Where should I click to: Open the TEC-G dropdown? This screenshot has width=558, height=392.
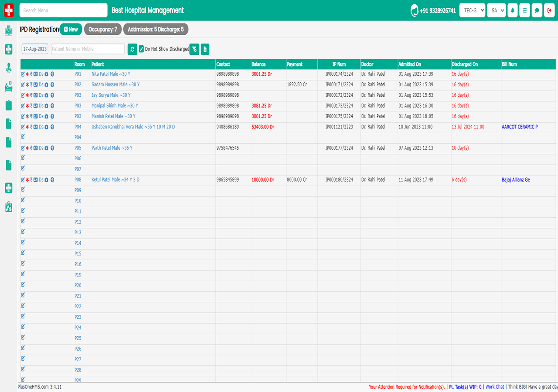472,10
